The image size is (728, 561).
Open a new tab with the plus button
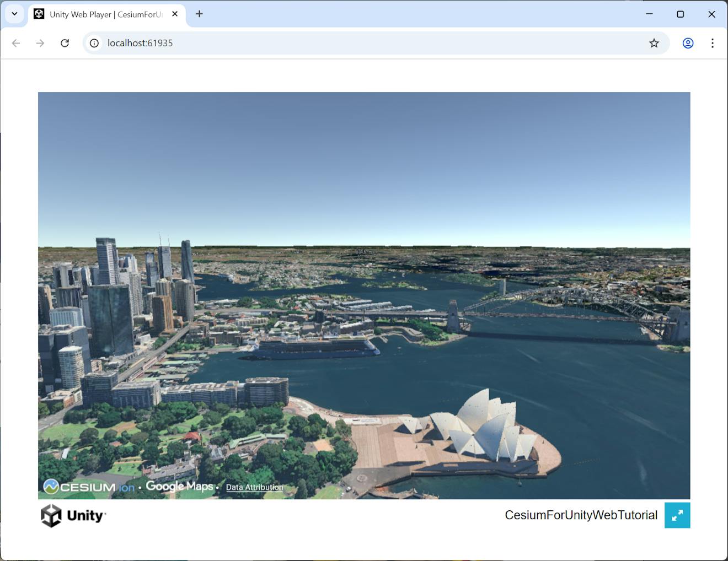pyautogui.click(x=199, y=14)
